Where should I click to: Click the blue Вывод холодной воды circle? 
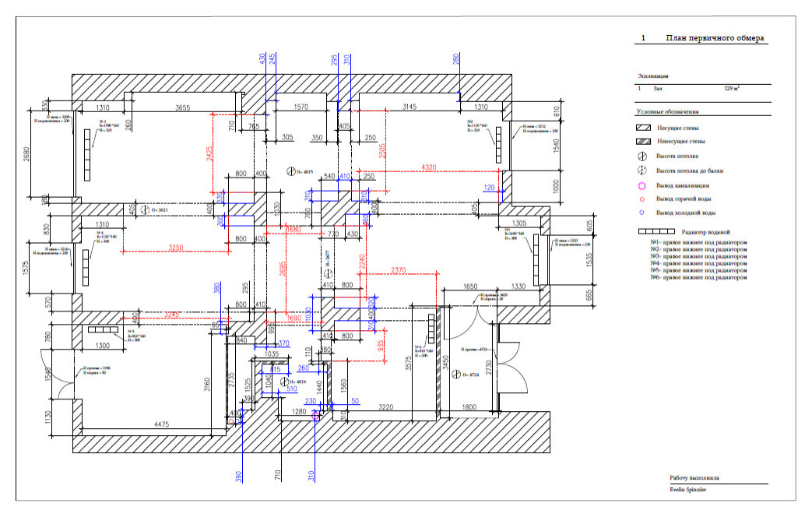(643, 213)
